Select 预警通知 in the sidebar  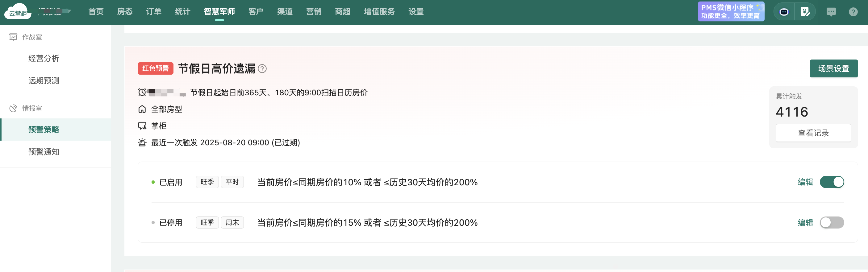[x=44, y=152]
